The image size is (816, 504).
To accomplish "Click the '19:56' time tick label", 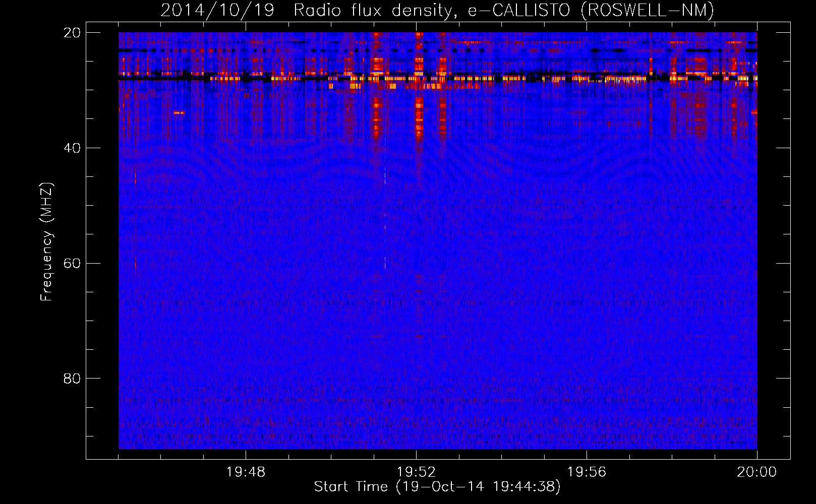I will point(587,472).
